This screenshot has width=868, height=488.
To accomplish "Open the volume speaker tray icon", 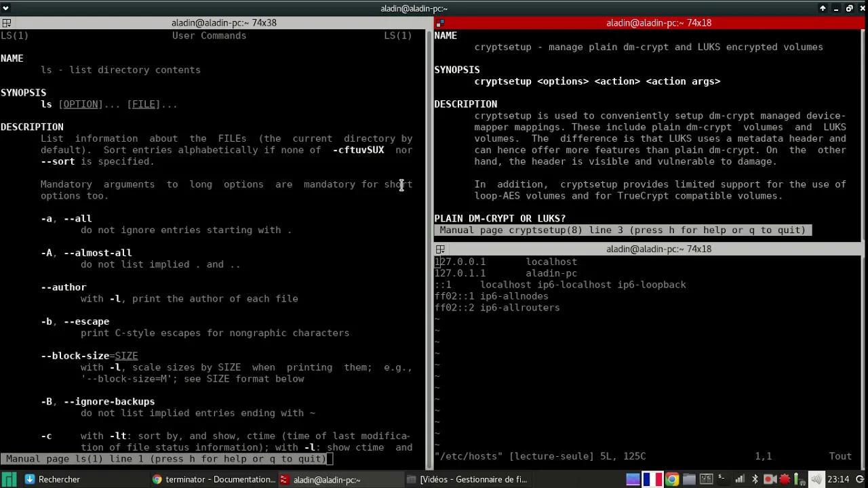I will coord(816,479).
